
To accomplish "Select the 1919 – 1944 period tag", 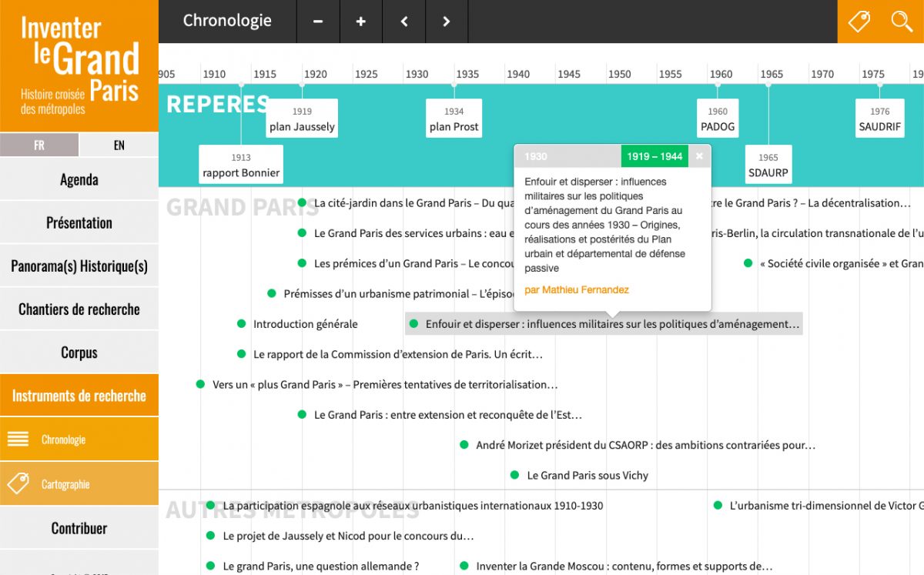I will coord(654,156).
